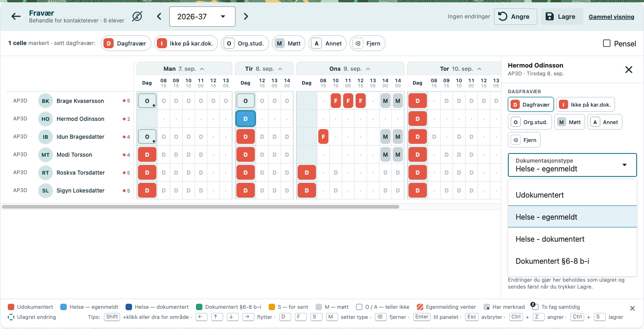Choose Helse - dokumentert from the dropdown list

pyautogui.click(x=572, y=239)
